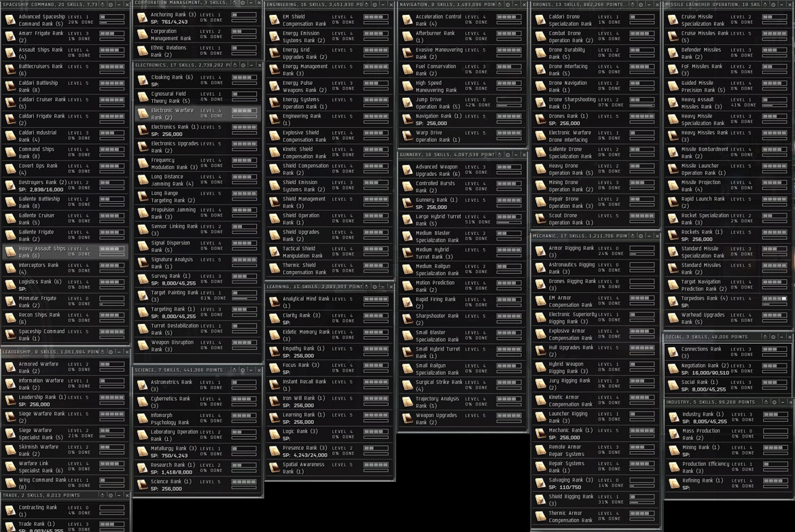Collapse the Learning skills group
Screen dimensions: 795x532
(x=383, y=287)
